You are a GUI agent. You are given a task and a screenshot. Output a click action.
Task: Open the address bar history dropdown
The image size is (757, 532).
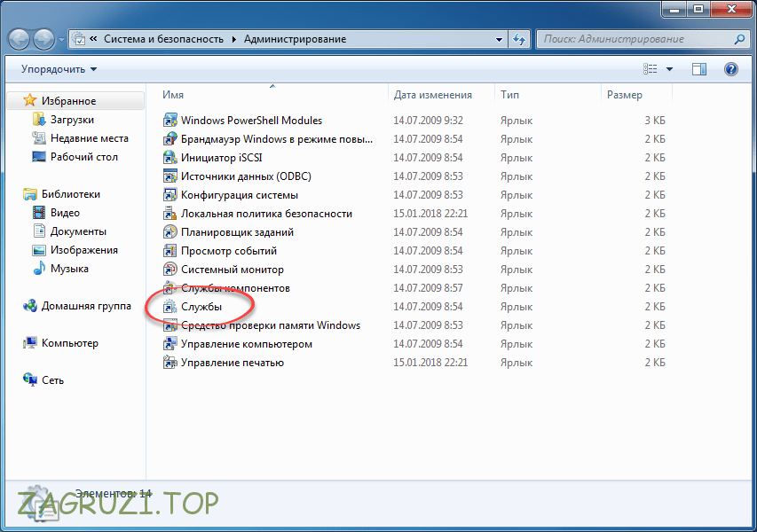pyautogui.click(x=499, y=40)
